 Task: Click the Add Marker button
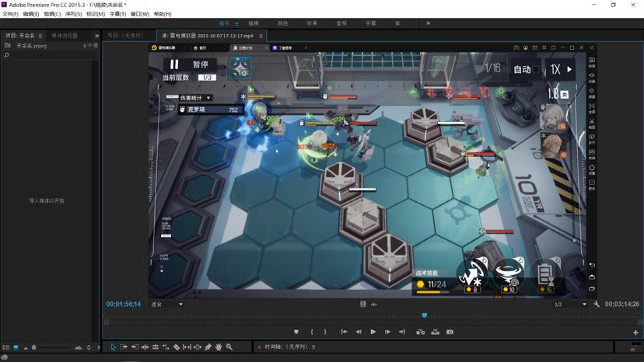296,332
